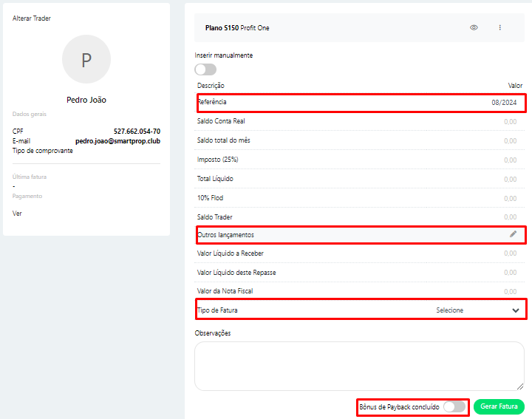This screenshot has width=532, height=419.
Task: Click the email pedro.joao@smartprop.club
Action: [117, 140]
